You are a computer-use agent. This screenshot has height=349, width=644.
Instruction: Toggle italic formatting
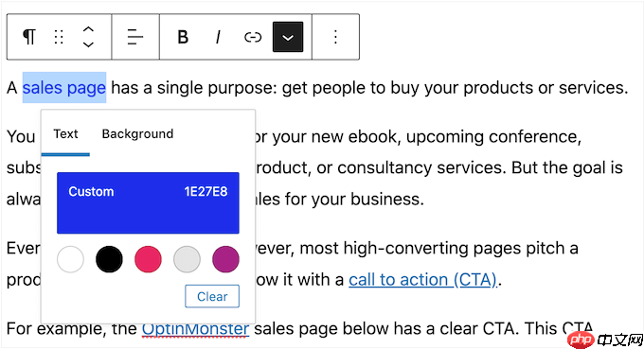(x=218, y=37)
